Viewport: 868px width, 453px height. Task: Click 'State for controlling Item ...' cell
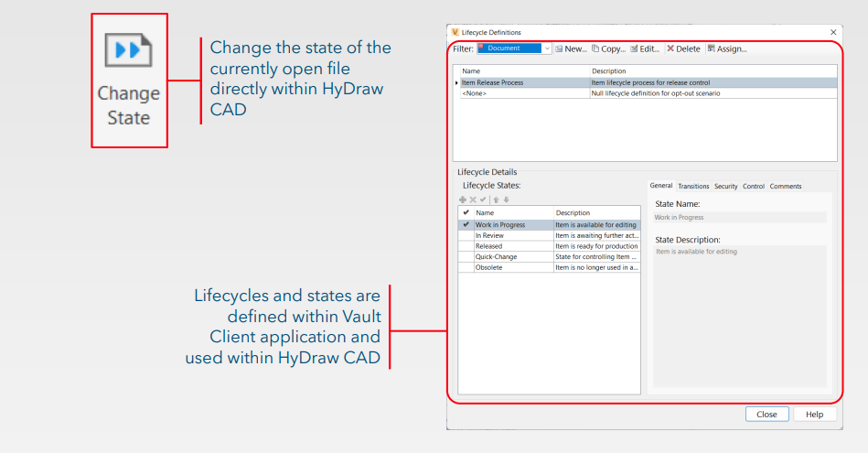click(x=596, y=256)
